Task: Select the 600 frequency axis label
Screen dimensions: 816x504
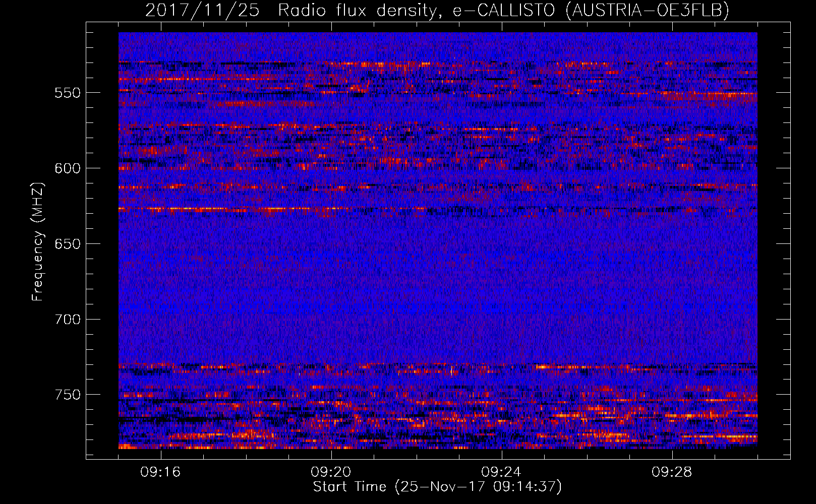Action: 68,169
